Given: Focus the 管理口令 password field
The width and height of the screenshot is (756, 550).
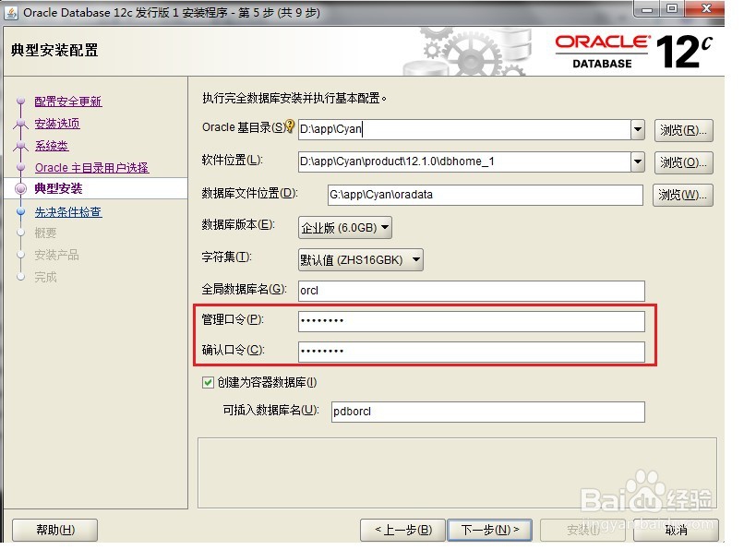Looking at the screenshot, I should click(472, 321).
